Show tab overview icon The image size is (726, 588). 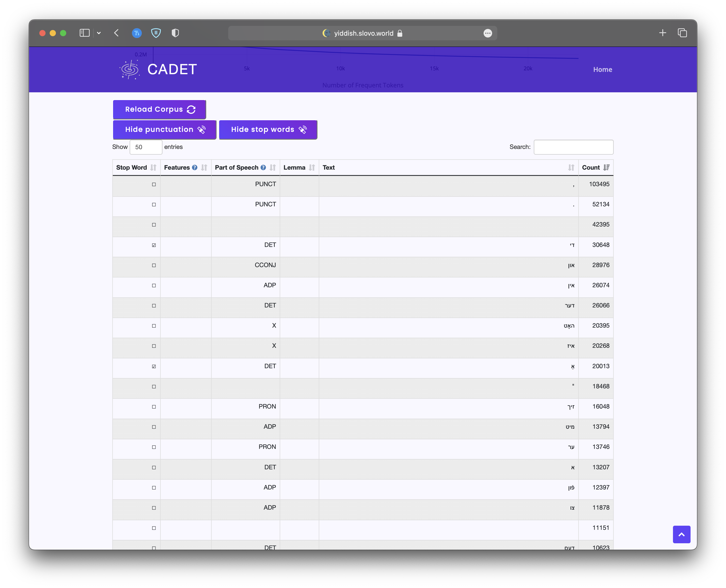point(682,33)
